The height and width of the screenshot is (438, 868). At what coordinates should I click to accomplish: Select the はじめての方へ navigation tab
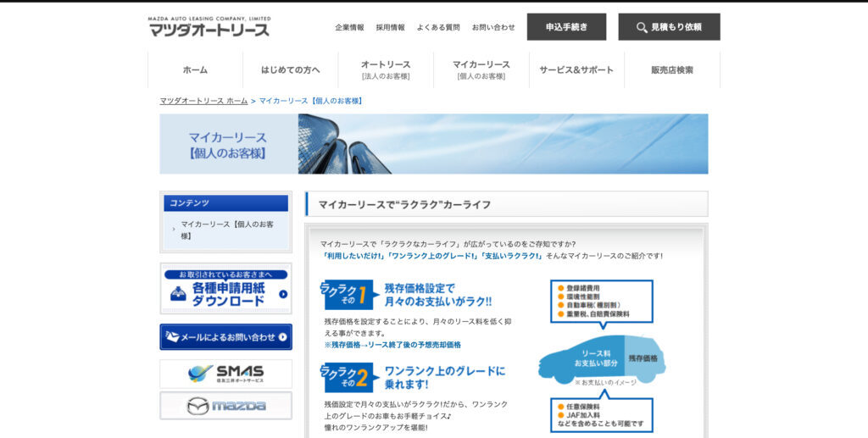[291, 69]
